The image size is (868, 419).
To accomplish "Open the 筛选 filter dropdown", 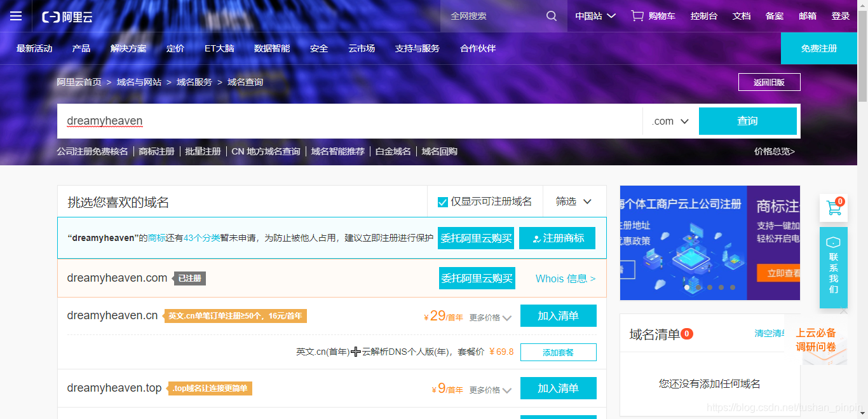I will coord(574,202).
